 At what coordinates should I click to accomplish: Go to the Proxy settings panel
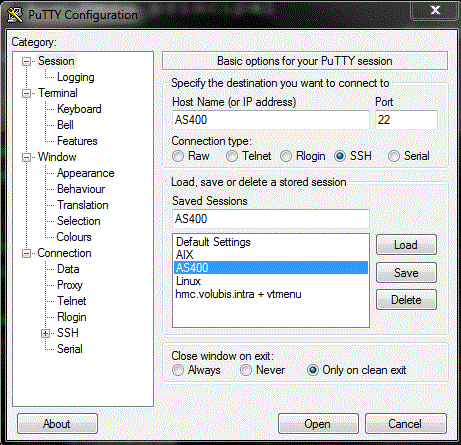coord(70,285)
